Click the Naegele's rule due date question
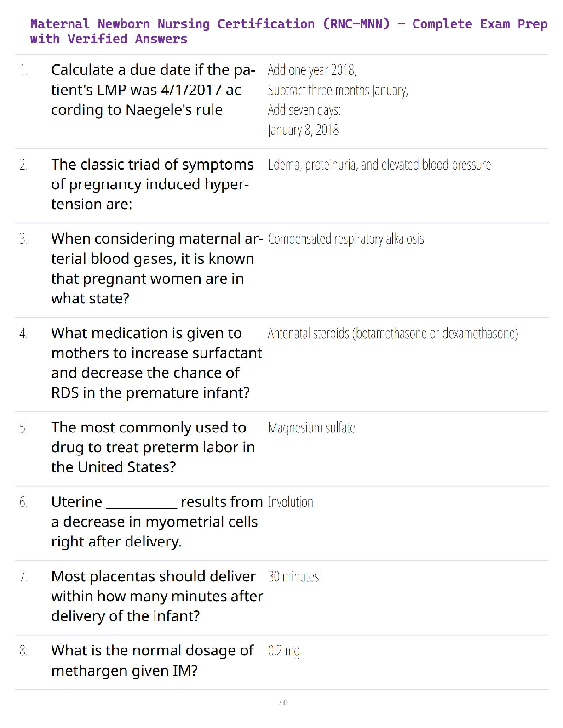This screenshot has width=563, height=728. 153,90
